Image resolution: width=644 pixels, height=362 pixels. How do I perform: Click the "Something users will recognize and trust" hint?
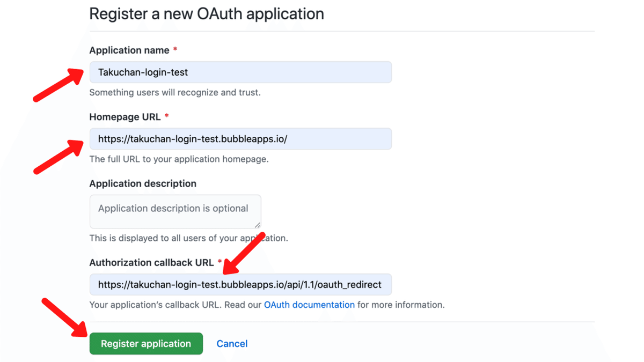tap(175, 93)
